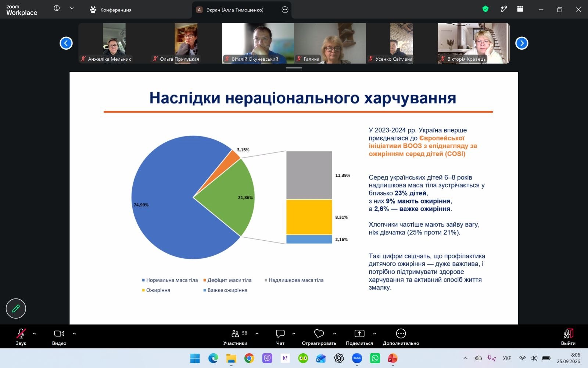Open screen share options for Алла Тимошенко
Viewport: 588px width, 368px height.
(x=285, y=10)
